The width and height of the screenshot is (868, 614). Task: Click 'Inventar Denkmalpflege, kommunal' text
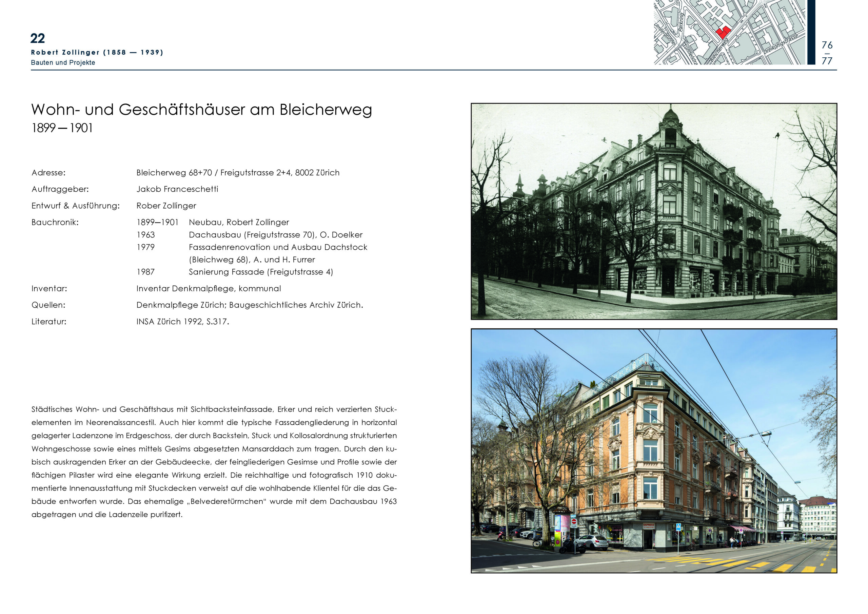click(x=208, y=288)
